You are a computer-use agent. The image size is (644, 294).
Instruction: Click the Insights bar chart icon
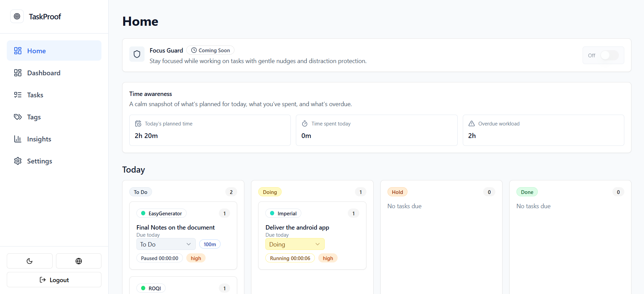coord(18,139)
